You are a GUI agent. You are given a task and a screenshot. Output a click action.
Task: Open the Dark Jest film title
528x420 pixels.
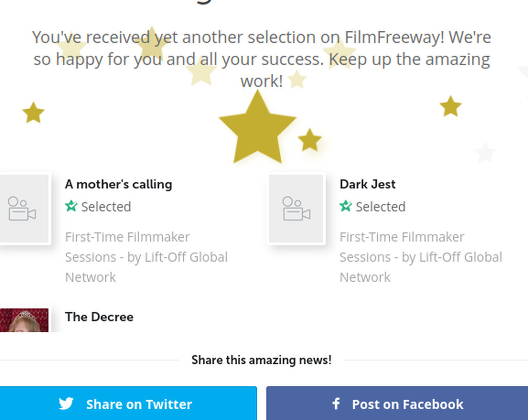coord(368,184)
